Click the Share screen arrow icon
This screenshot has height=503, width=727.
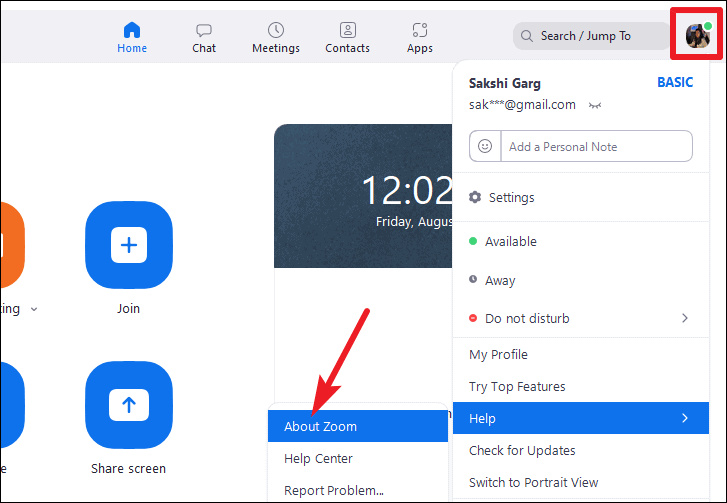(129, 405)
